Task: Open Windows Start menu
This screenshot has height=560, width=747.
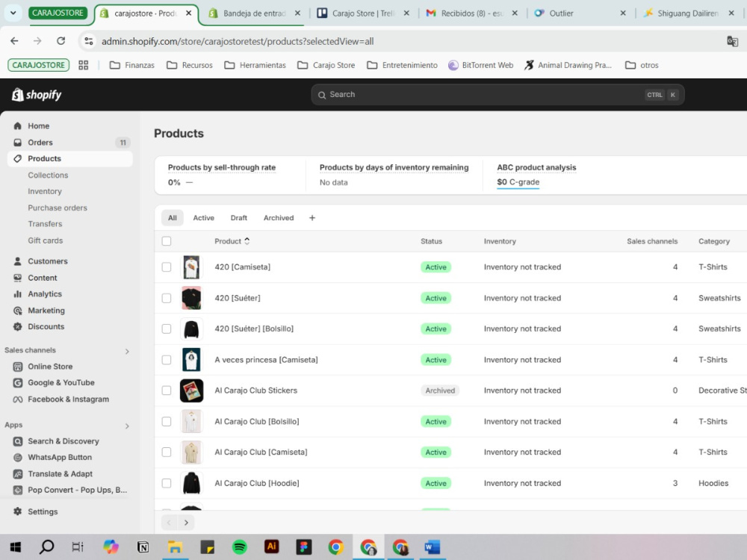Action: tap(15, 547)
